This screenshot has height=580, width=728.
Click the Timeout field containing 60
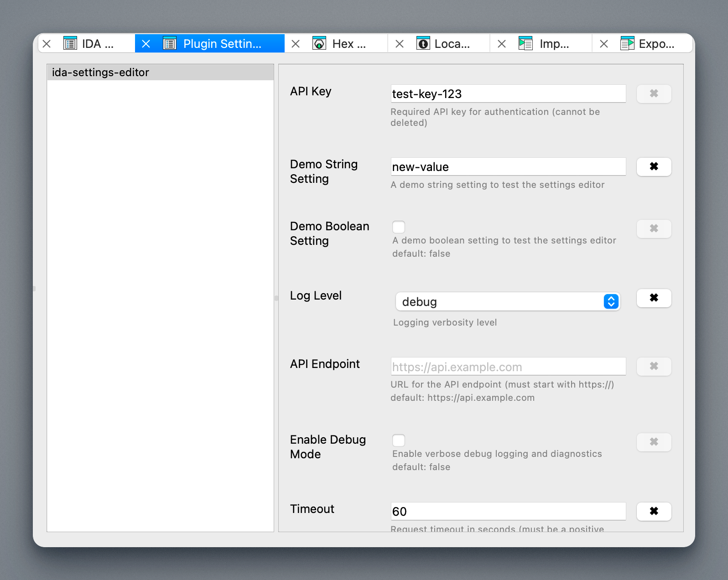pyautogui.click(x=508, y=512)
